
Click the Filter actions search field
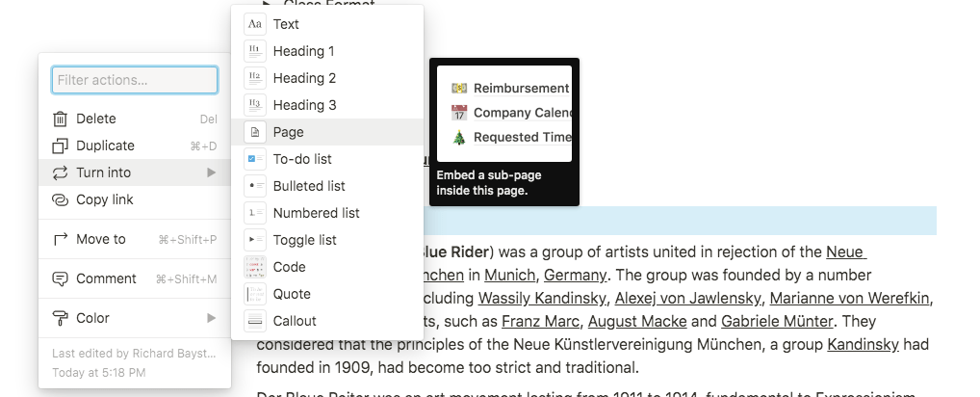(135, 80)
